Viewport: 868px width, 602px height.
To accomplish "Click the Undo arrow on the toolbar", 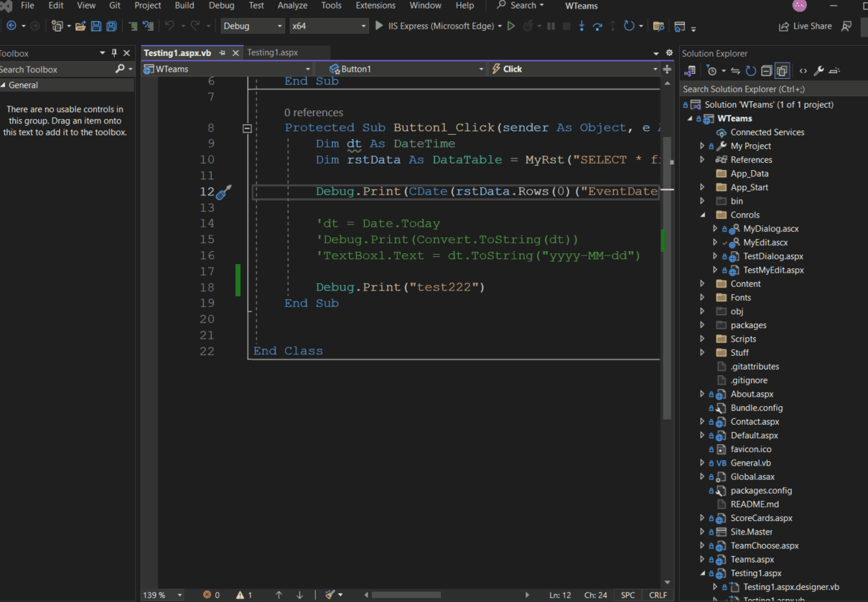I will (x=171, y=26).
